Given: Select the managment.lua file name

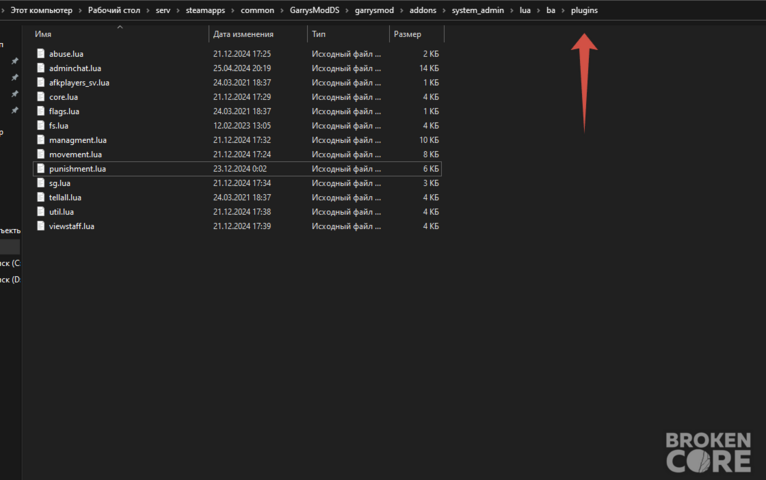Looking at the screenshot, I should (x=78, y=140).
